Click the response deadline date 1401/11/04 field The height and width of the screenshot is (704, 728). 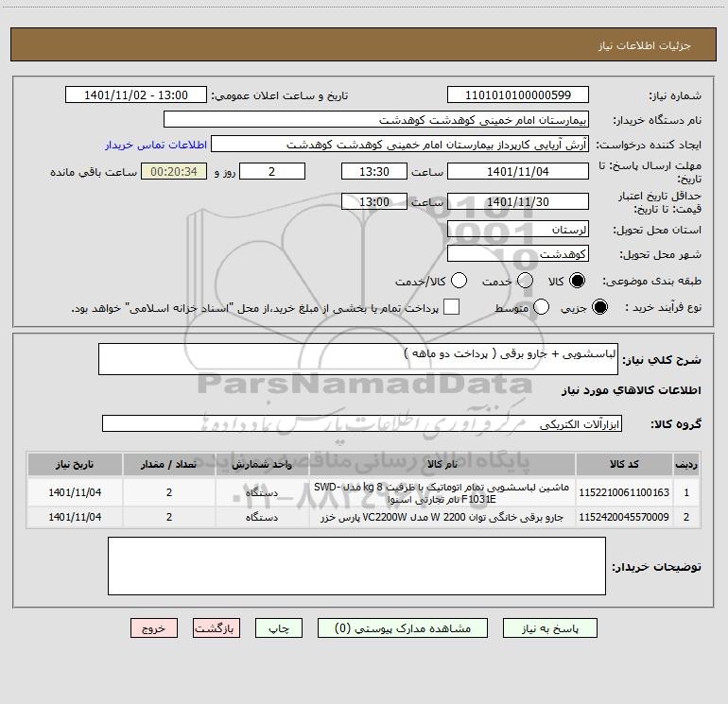(518, 171)
